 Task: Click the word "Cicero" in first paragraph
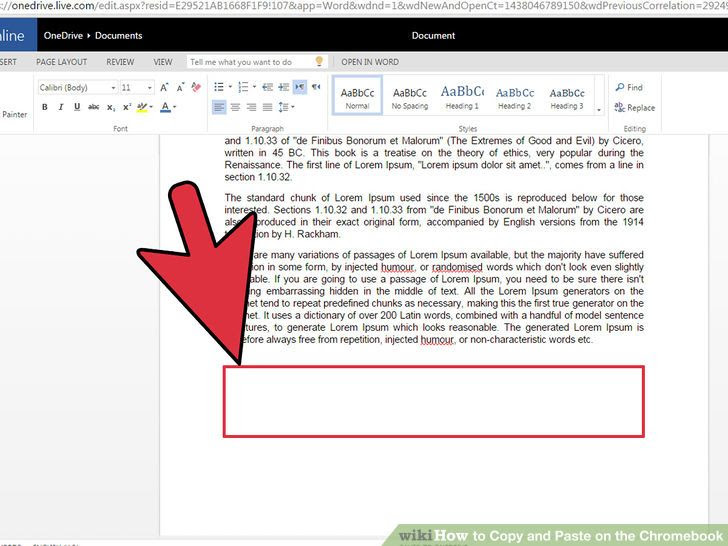pos(627,141)
